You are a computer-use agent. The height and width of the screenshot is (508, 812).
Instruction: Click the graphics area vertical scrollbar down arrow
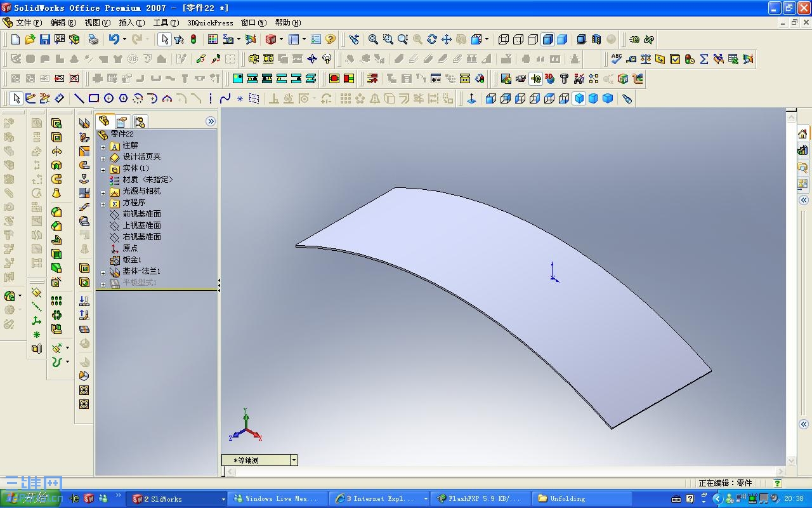tap(791, 461)
